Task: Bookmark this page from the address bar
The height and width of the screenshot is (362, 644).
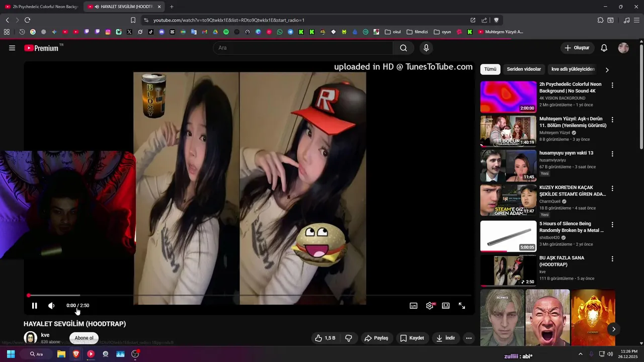Action: coord(133,20)
